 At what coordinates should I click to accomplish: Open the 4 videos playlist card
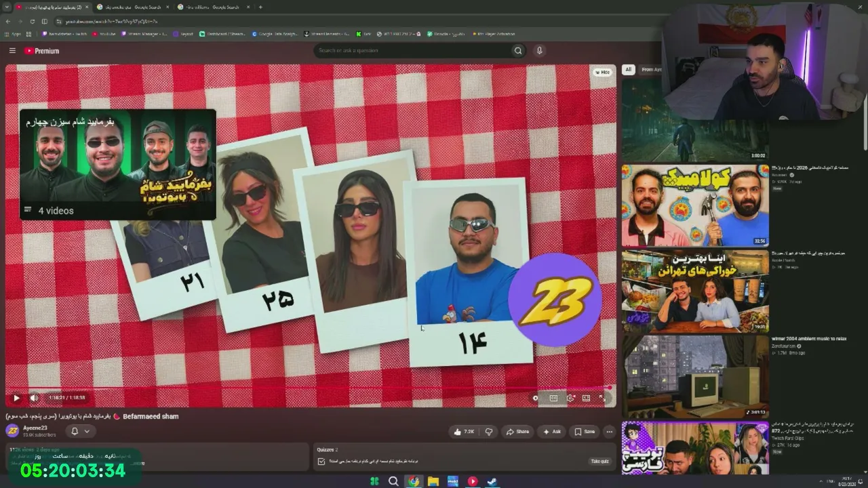(x=117, y=165)
